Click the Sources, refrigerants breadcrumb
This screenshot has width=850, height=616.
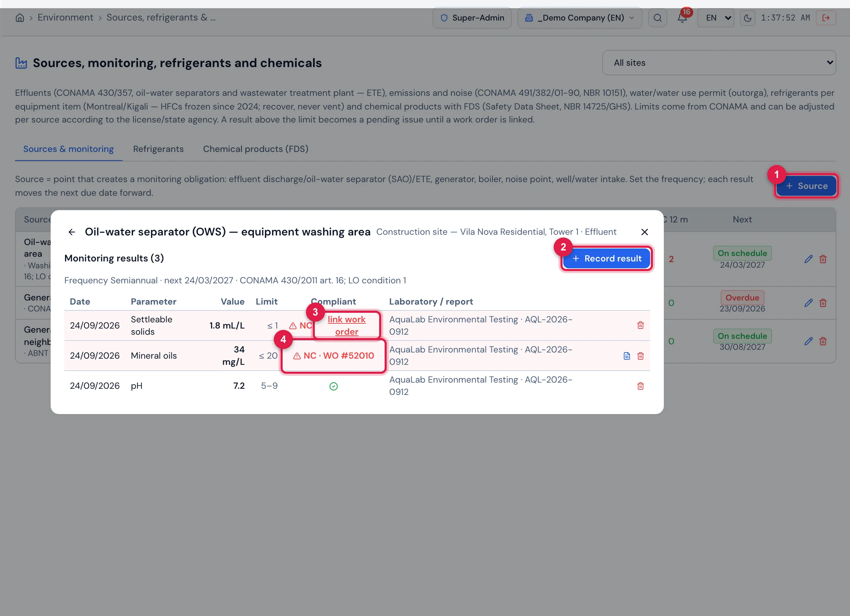161,17
